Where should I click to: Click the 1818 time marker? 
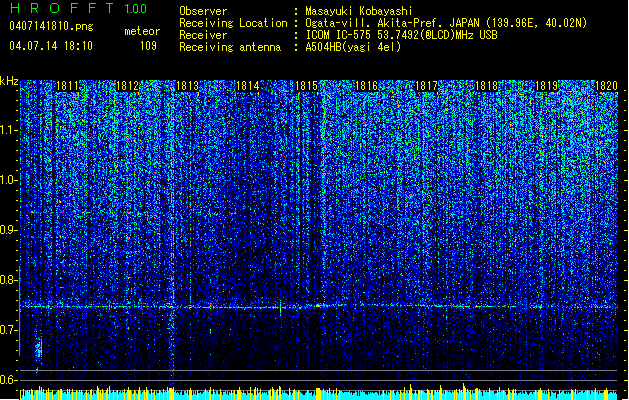coord(487,86)
